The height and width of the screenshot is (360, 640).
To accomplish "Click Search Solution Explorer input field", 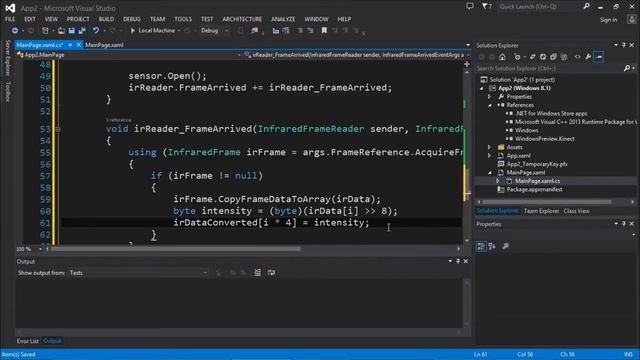I will click(x=549, y=69).
